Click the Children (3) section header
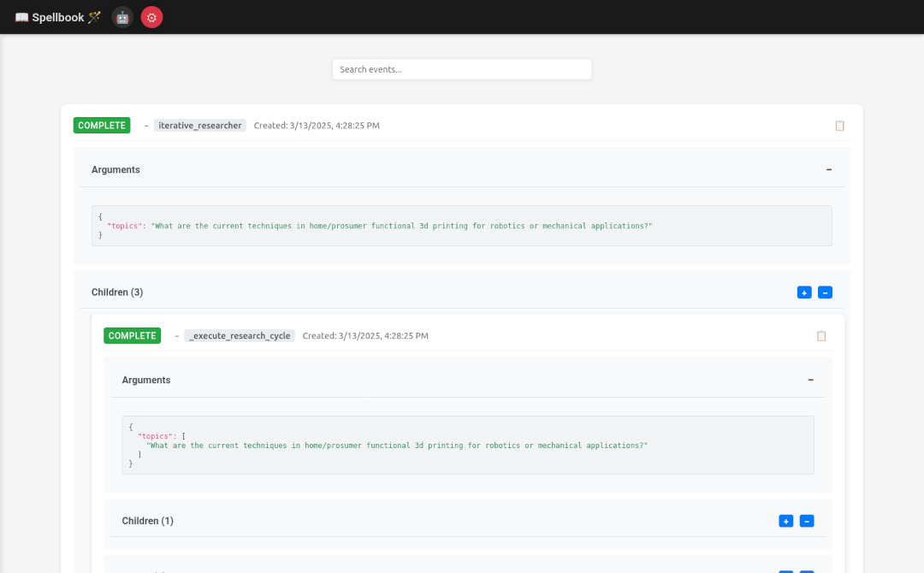The image size is (924, 573). coord(117,292)
